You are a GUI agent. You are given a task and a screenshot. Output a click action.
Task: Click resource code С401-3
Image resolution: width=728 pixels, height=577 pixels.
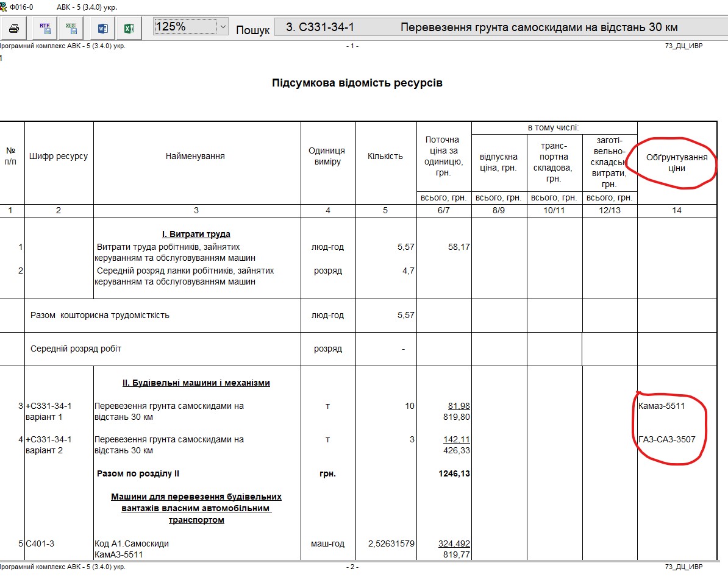coord(40,543)
